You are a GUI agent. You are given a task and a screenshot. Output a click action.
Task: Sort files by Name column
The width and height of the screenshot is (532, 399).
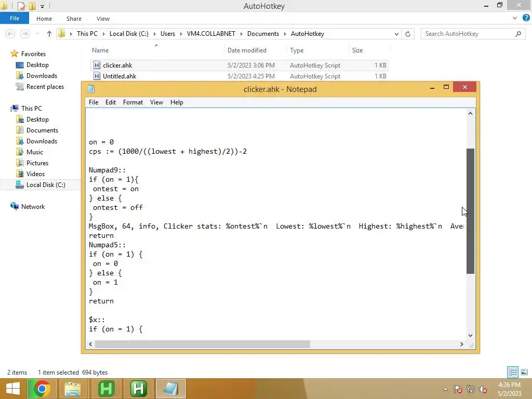click(100, 50)
